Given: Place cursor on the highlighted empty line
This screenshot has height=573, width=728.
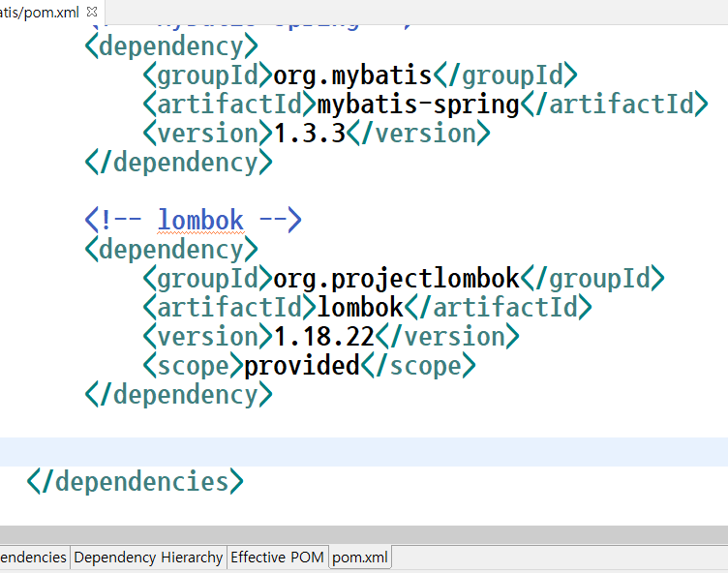Looking at the screenshot, I should click(364, 452).
